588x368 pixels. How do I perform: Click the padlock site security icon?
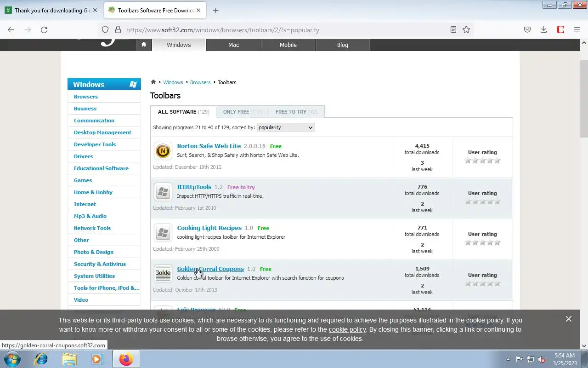[x=118, y=29]
